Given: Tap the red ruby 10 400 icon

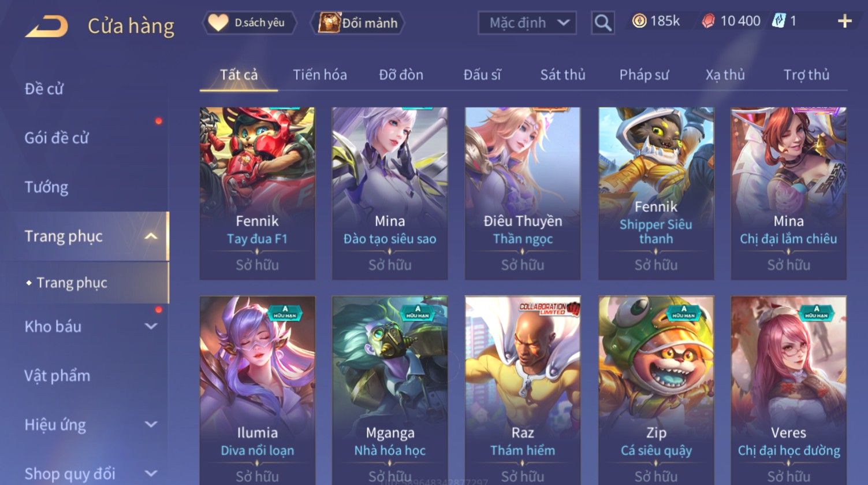Looking at the screenshot, I should tap(708, 21).
